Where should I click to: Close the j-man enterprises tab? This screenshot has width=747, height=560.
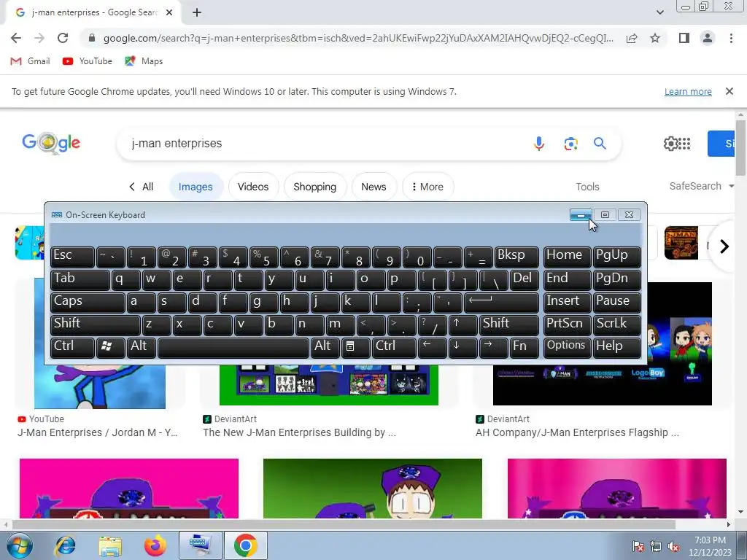(x=169, y=12)
